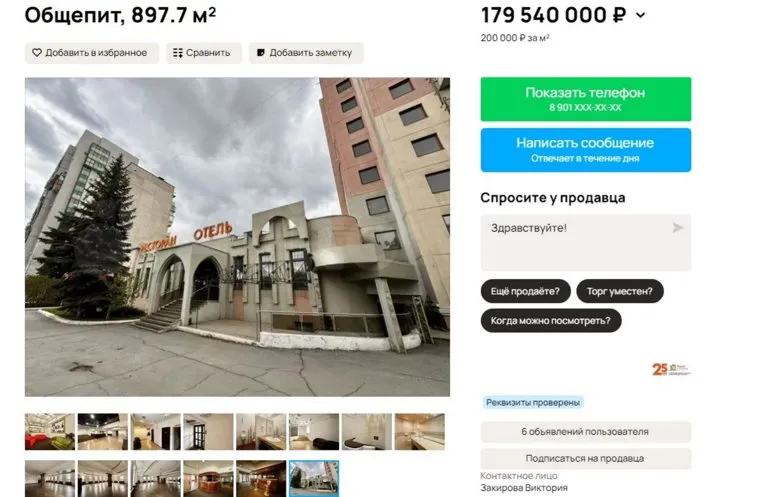This screenshot has width=760, height=497.
Task: Click the note icon in Добавить заметку
Action: 261,52
